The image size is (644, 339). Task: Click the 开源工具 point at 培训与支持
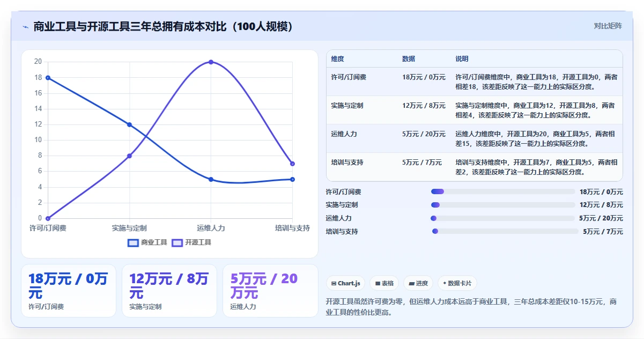292,164
